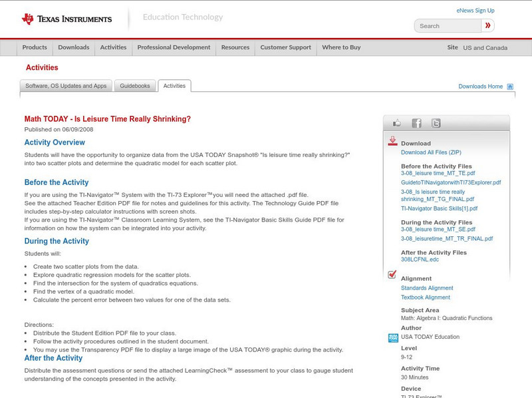Open the Professional Development menu

pos(174,47)
